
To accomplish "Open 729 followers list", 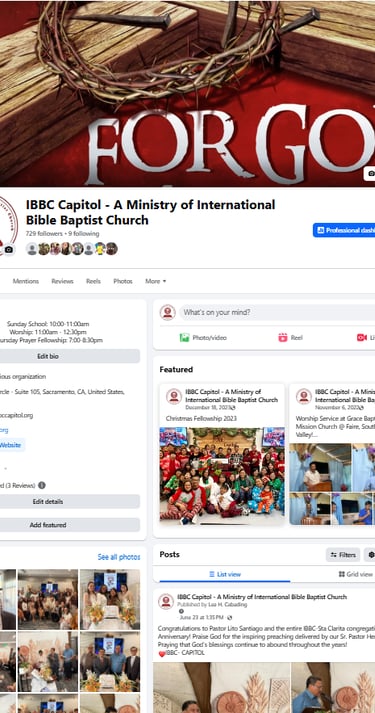I will click(44, 234).
